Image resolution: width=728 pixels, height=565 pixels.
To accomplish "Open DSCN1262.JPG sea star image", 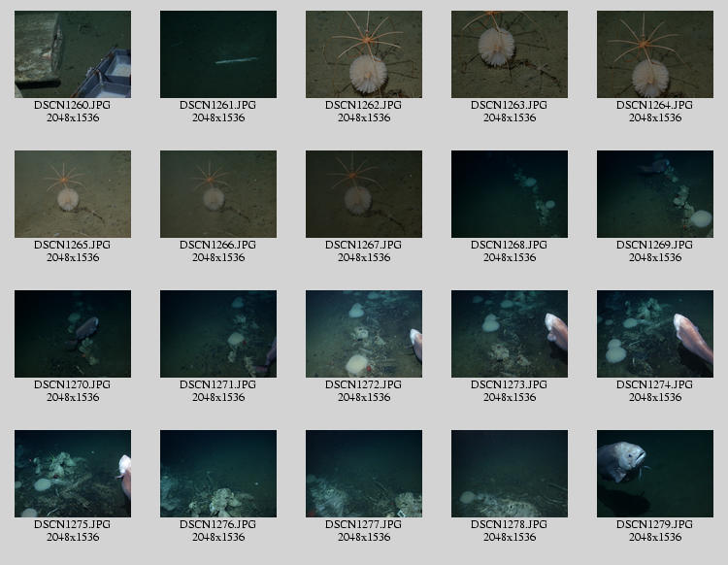I will (364, 54).
